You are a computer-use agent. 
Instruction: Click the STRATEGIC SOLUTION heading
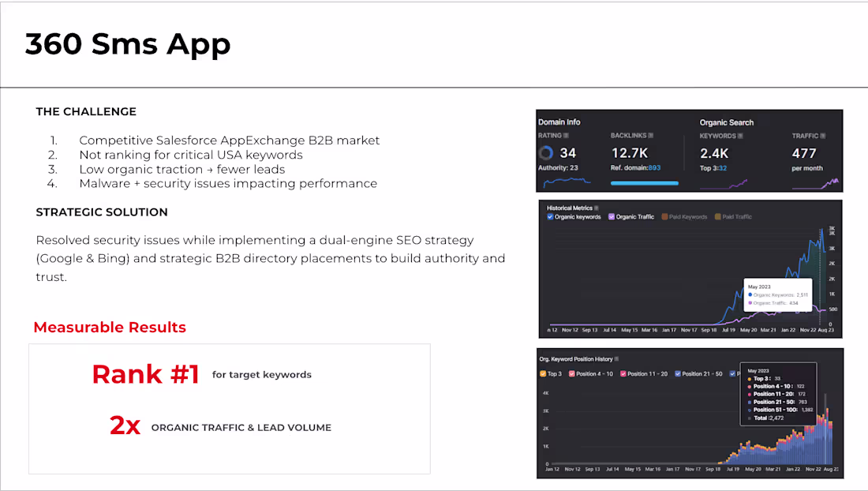[x=102, y=212]
